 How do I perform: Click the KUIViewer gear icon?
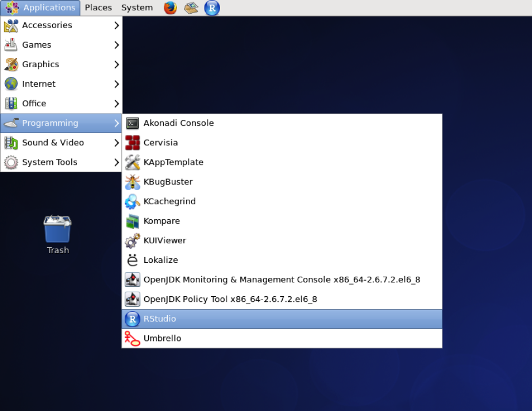[x=132, y=241]
